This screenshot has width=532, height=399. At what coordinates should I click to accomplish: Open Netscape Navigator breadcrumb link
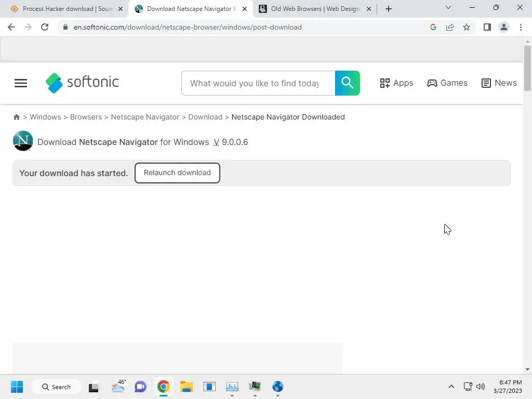(x=145, y=117)
